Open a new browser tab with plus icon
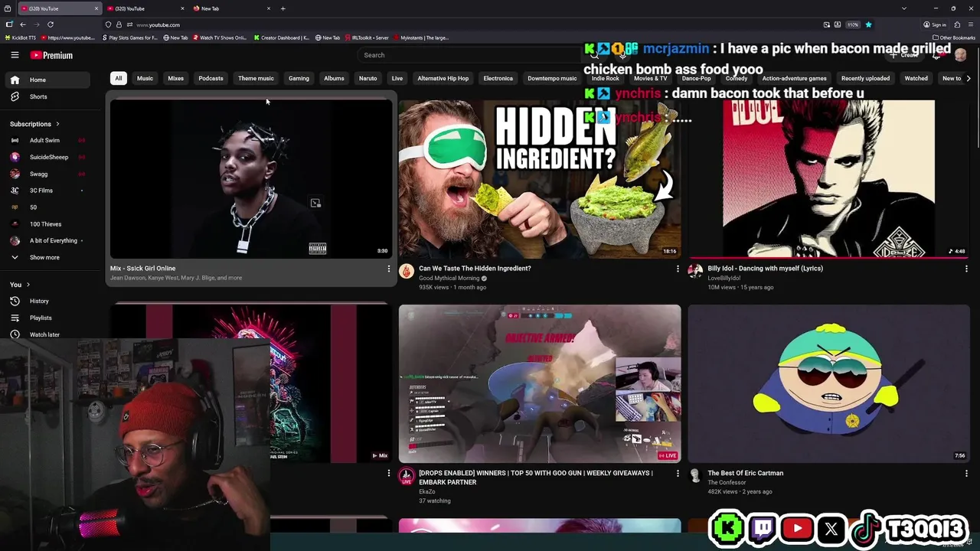The image size is (980, 551). [283, 8]
